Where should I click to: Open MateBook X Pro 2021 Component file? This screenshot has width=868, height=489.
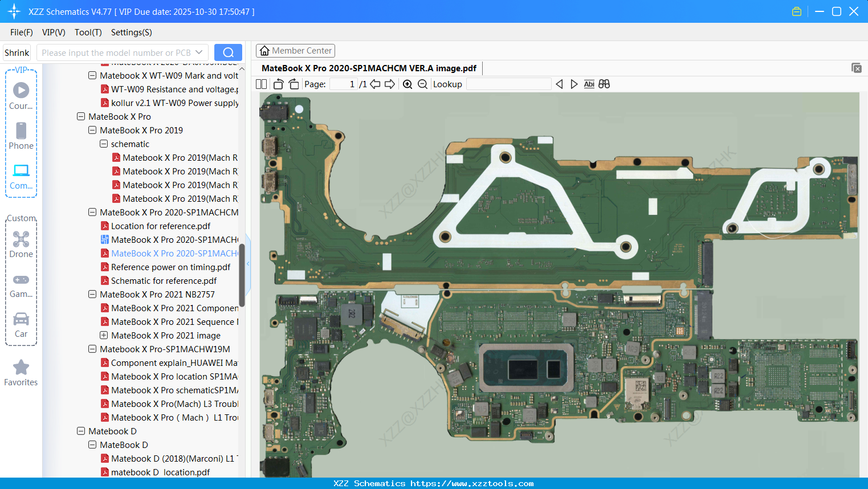[x=170, y=308]
